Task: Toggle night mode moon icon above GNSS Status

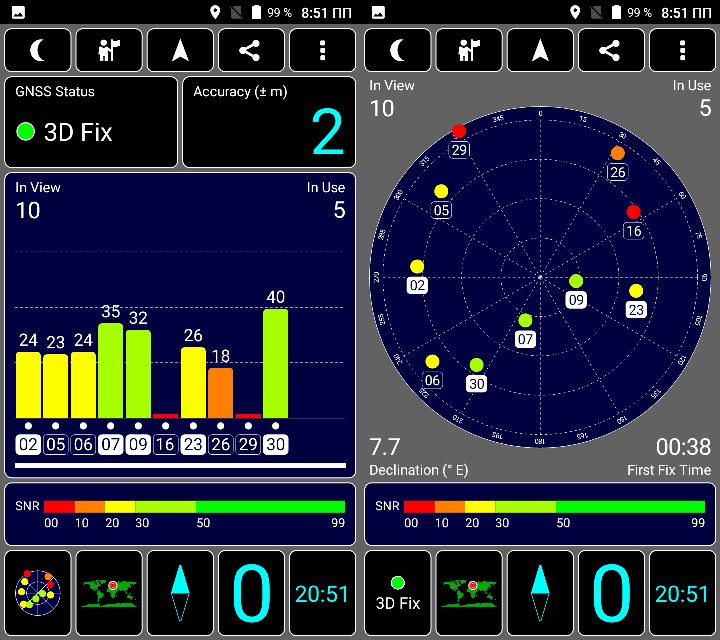Action: [x=38, y=50]
